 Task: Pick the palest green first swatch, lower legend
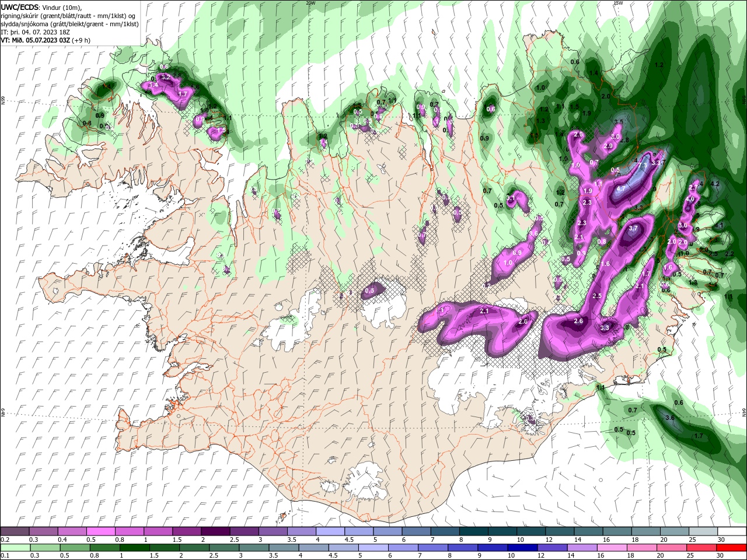pyautogui.click(x=15, y=548)
